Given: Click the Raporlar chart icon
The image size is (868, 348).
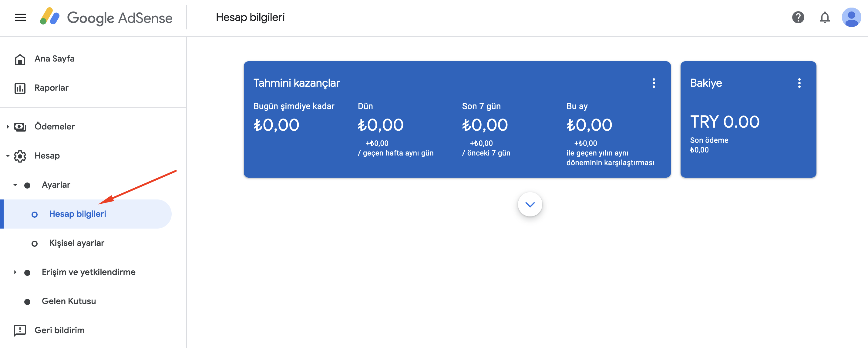Looking at the screenshot, I should click(20, 88).
